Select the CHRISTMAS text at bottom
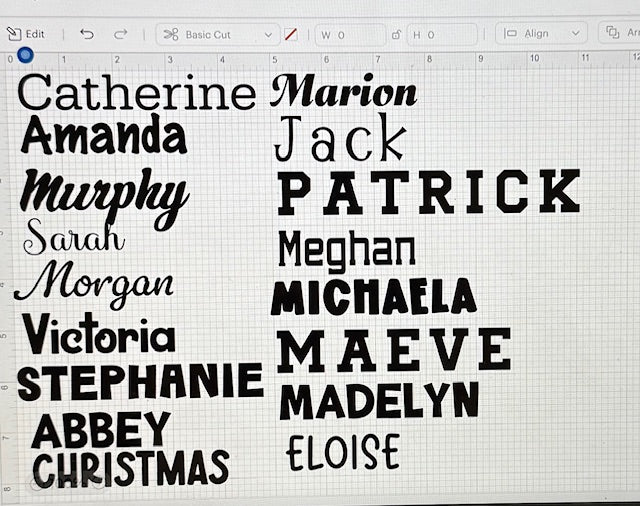Screen dimensions: 640x506 pos(130,468)
